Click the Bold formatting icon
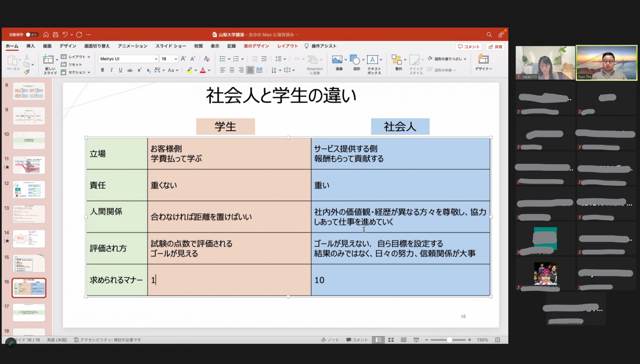Image resolution: width=640 pixels, height=364 pixels. click(x=102, y=70)
